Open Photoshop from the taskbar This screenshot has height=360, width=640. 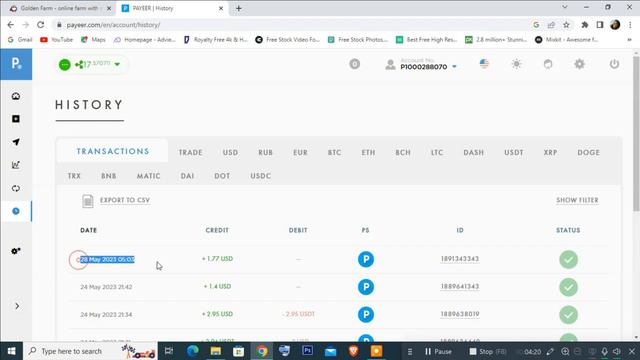pos(307,351)
